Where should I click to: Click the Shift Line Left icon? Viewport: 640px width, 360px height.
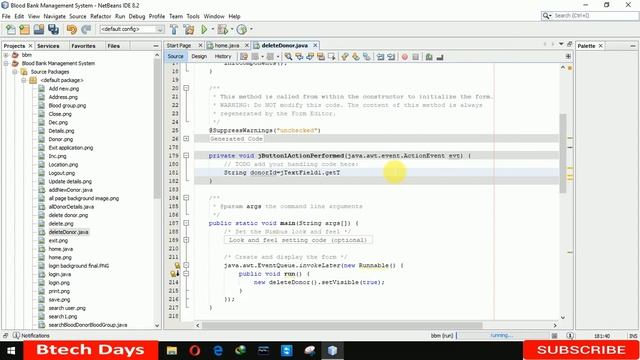click(380, 57)
